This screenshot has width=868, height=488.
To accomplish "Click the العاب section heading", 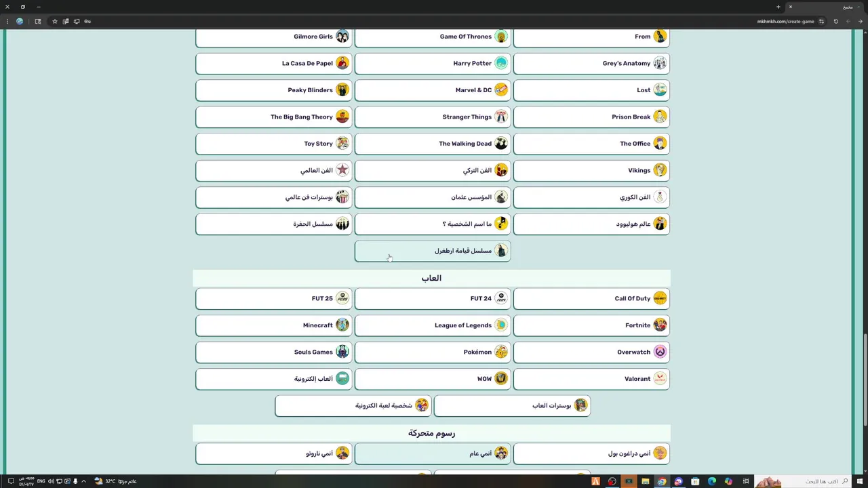I will [431, 279].
